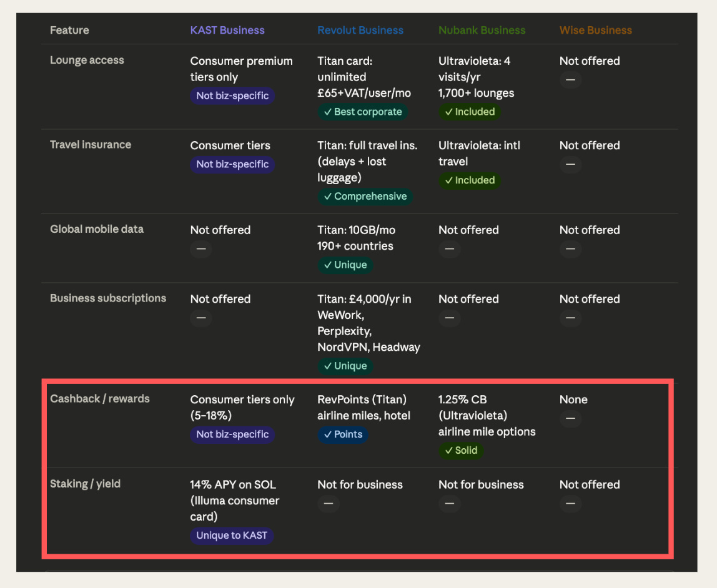Viewport: 717px width, 588px height.
Task: Click the None text in Wise cashback cell
Action: (573, 399)
